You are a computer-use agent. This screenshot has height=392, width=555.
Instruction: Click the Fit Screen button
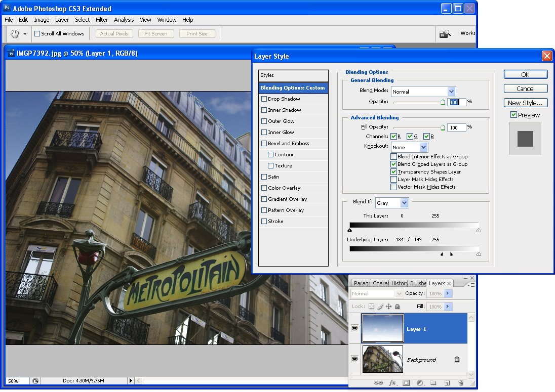point(156,33)
